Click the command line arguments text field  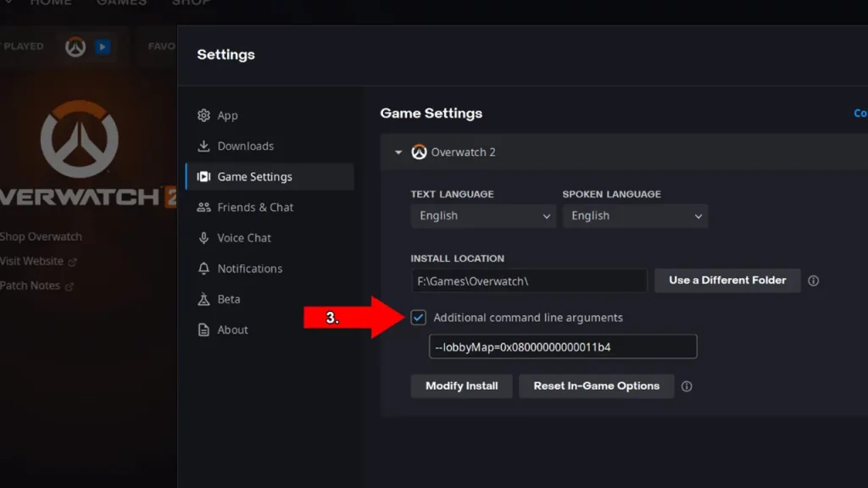562,347
